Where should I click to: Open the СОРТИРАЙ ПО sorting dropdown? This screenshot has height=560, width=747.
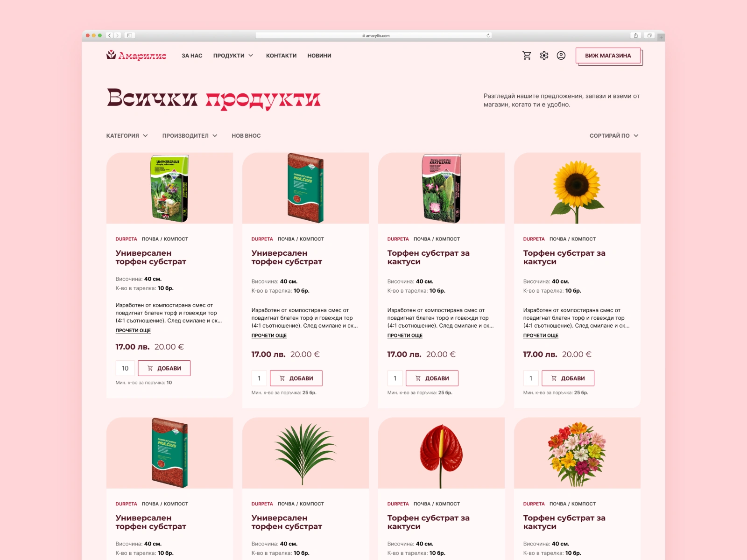click(x=614, y=136)
